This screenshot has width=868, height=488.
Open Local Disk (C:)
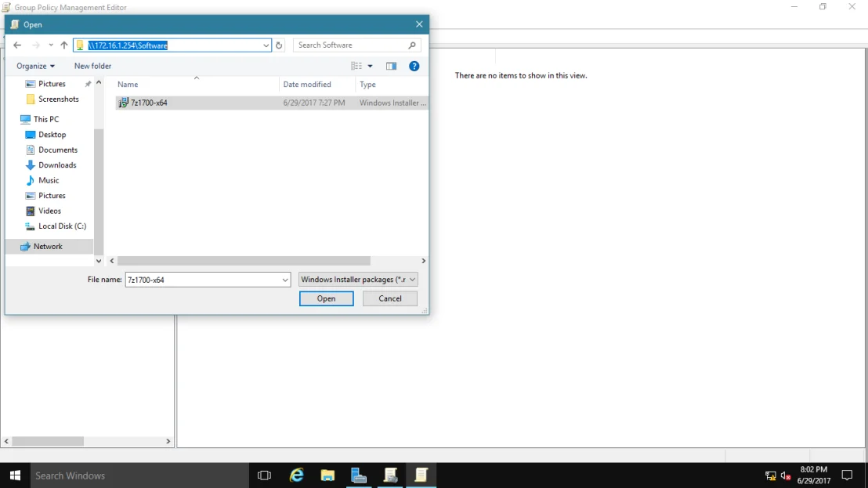pos(62,226)
